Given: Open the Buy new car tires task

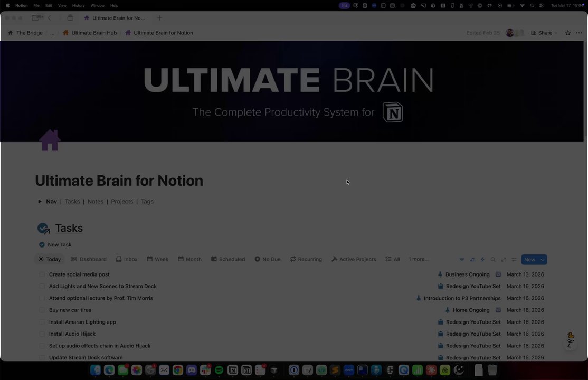Looking at the screenshot, I should click(x=70, y=310).
